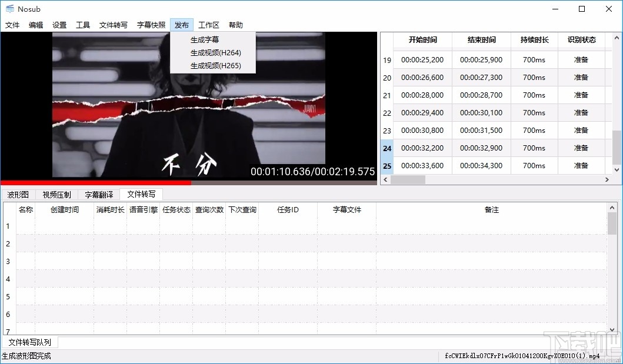623x364 pixels.
Task: Click the 语音引擎 column header
Action: click(144, 209)
